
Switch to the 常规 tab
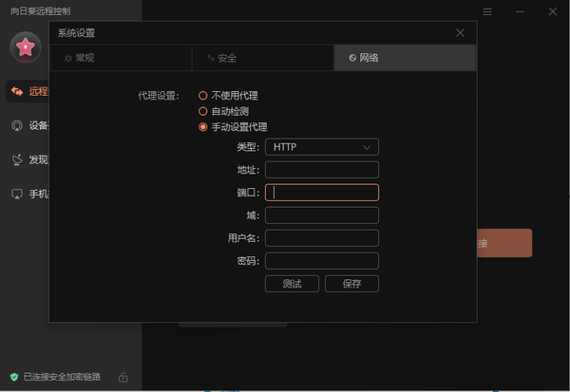pos(121,58)
